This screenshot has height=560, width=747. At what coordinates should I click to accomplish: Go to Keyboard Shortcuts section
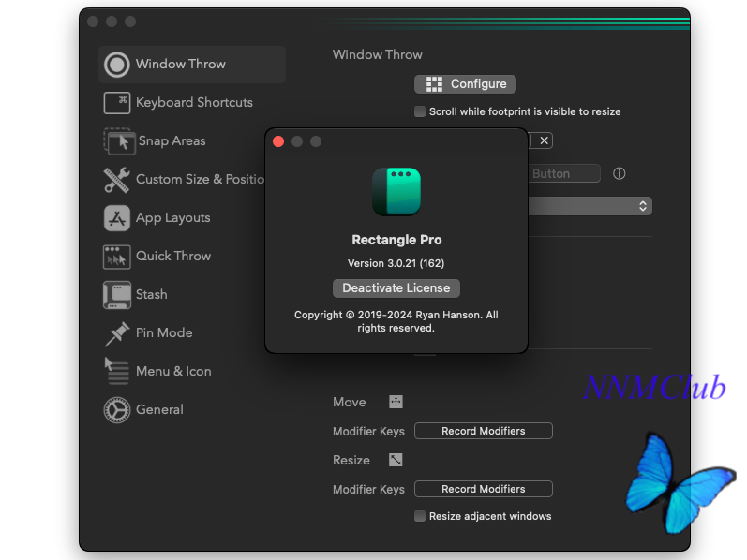point(194,103)
